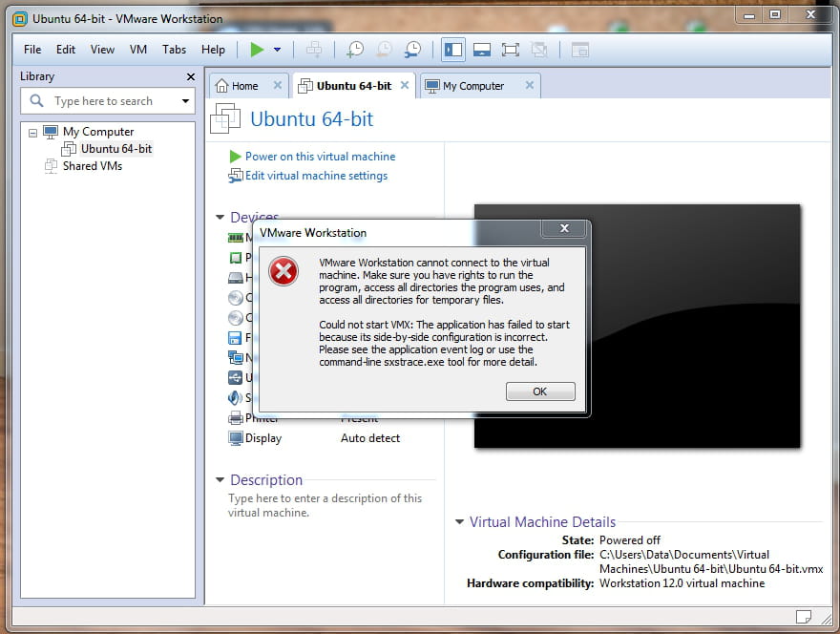Image resolution: width=840 pixels, height=634 pixels.
Task: Click the Memory device icon
Action: pos(236,238)
